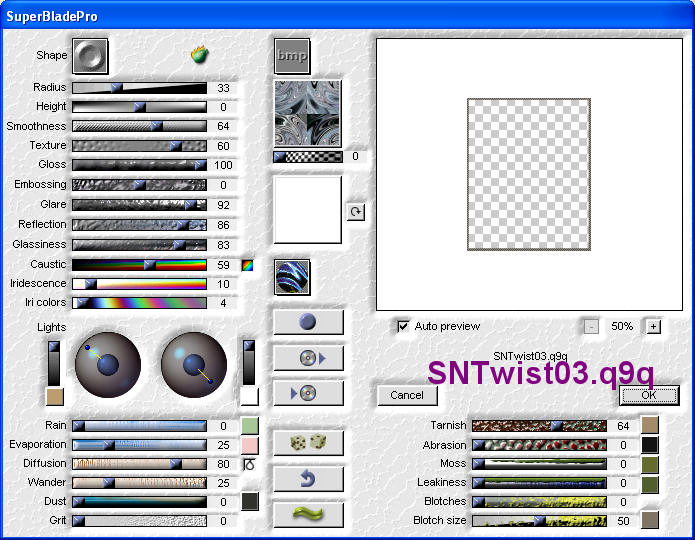Click the left light brightness slider
This screenshot has width=695, height=540.
pyautogui.click(x=54, y=363)
